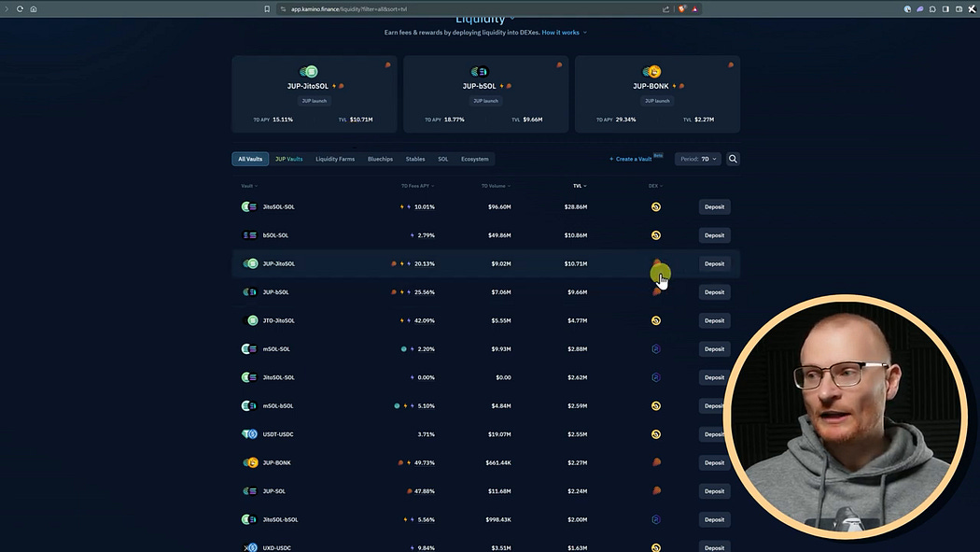980x552 pixels.
Task: Click the JUP-bSOL card token icon
Action: (x=480, y=71)
